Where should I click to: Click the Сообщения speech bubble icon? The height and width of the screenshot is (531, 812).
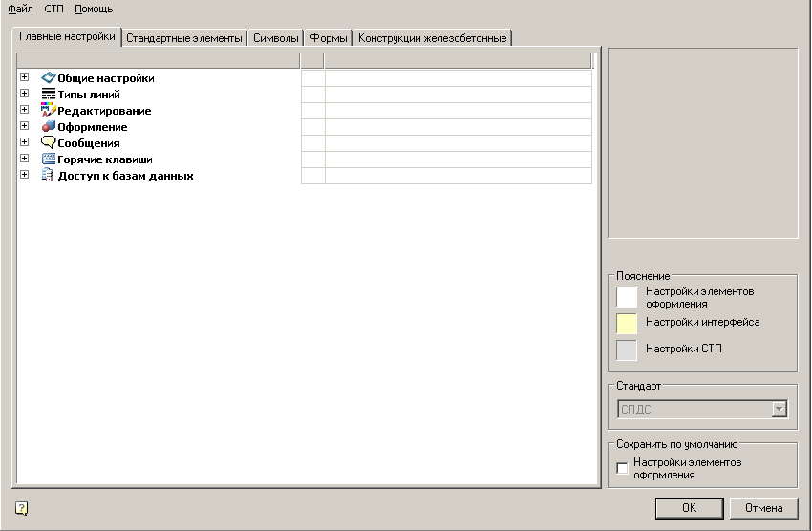49,143
